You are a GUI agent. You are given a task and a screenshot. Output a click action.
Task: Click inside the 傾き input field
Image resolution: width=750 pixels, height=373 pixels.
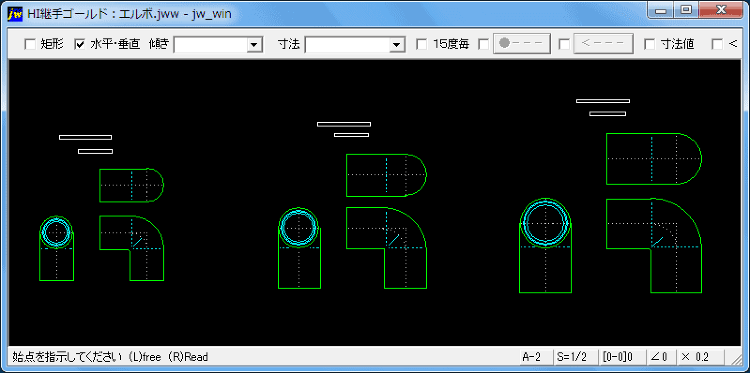click(210, 45)
